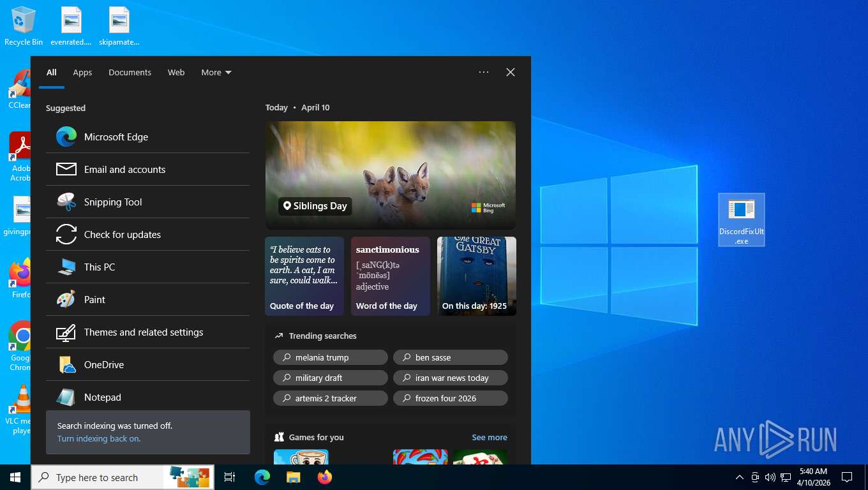Screen dimensions: 868x490
Task: Open File Explorer from the taskbar
Action: [293, 477]
